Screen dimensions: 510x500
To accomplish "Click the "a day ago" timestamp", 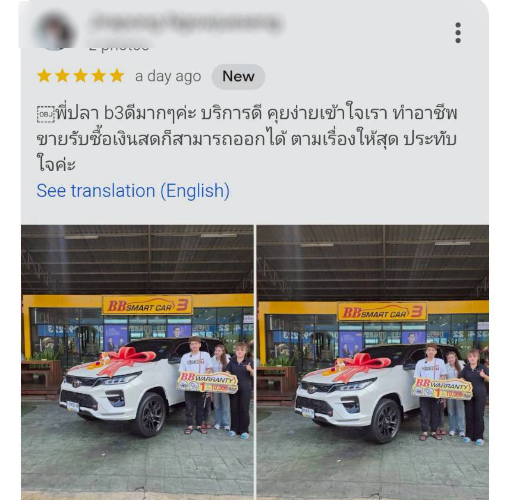I will tap(168, 77).
